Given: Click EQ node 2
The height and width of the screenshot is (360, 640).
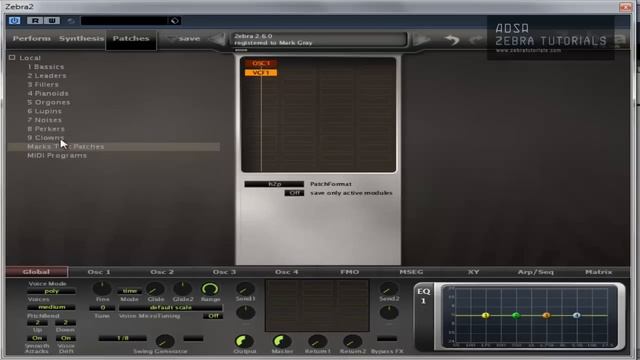Looking at the screenshot, I should (516, 316).
